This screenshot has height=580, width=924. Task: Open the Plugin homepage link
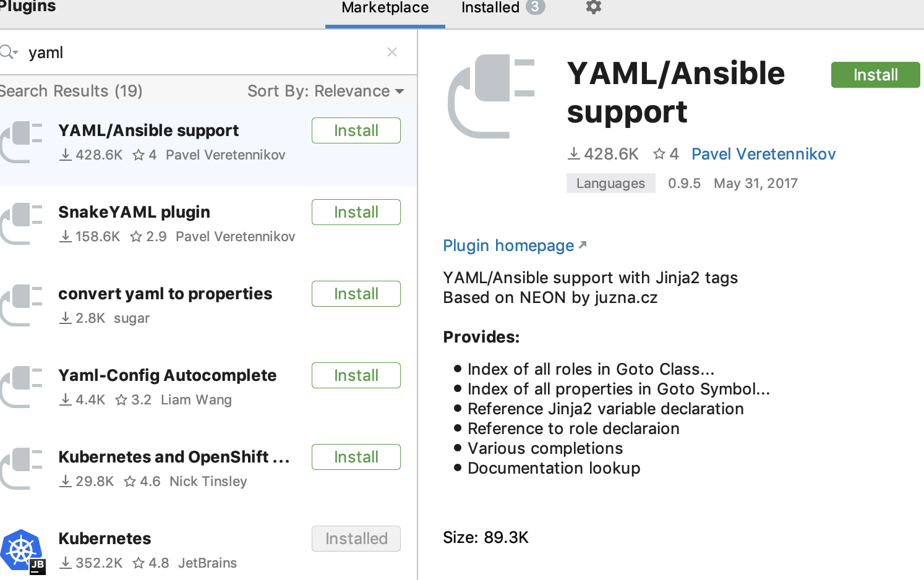(508, 245)
